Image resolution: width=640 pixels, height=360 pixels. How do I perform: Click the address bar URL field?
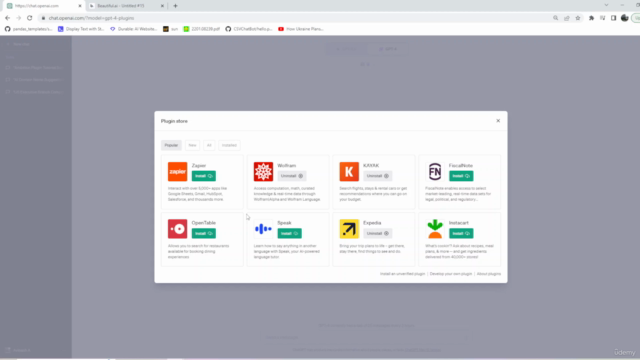pyautogui.click(x=298, y=18)
